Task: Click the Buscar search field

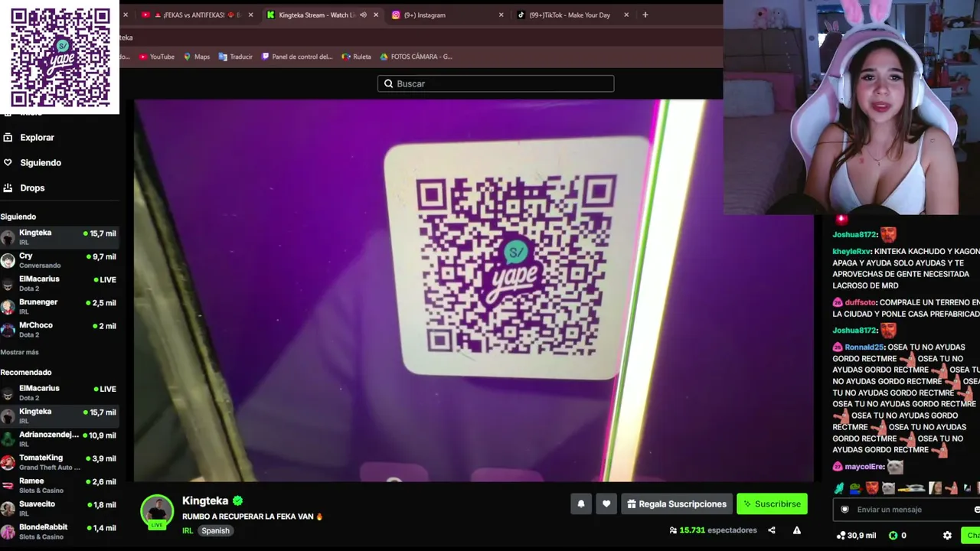Action: click(x=495, y=83)
